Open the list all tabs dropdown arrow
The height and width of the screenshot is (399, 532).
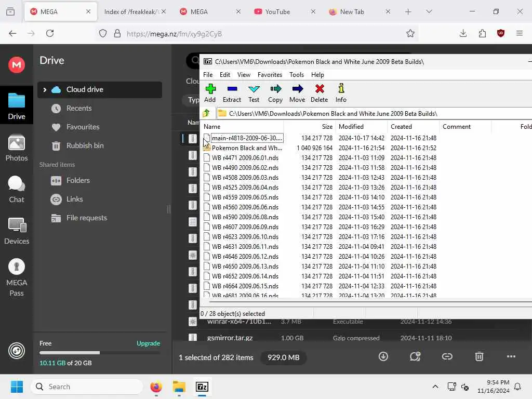tap(429, 11)
